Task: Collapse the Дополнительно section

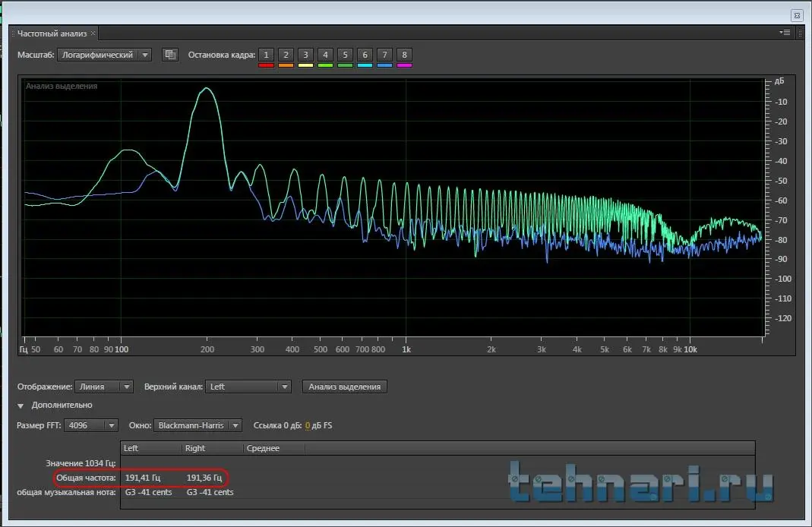Action: 21,406
